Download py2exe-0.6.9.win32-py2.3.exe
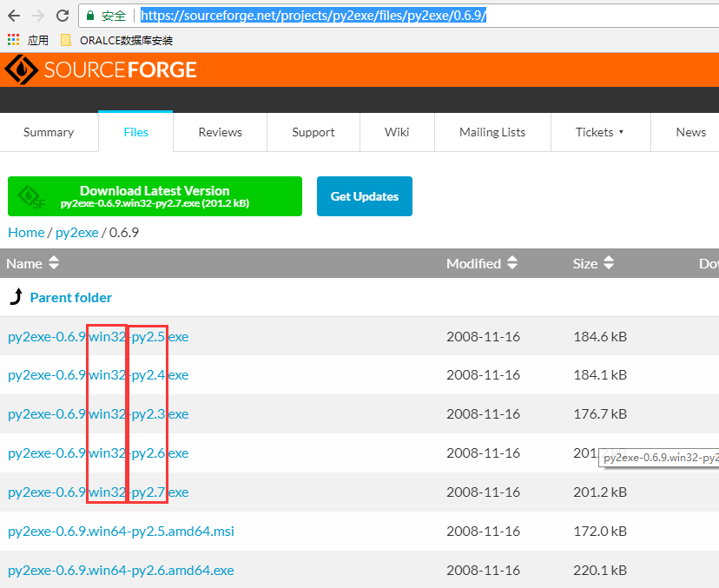 pyautogui.click(x=98, y=414)
